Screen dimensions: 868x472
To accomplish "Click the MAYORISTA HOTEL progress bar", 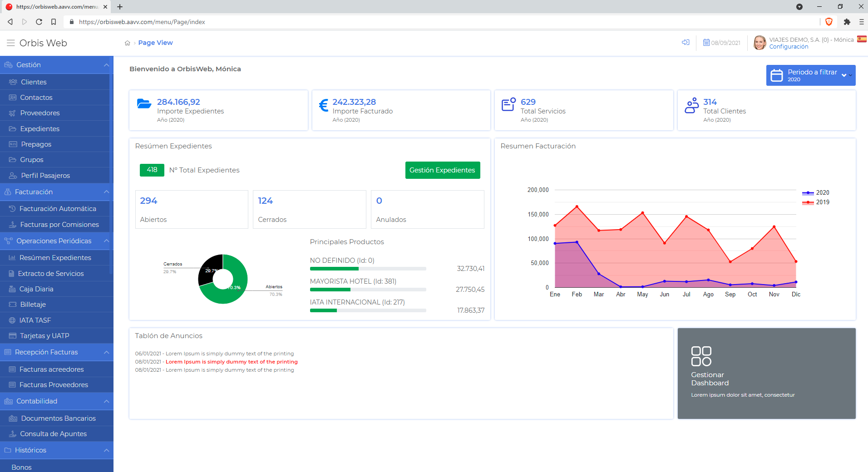I will click(x=368, y=289).
